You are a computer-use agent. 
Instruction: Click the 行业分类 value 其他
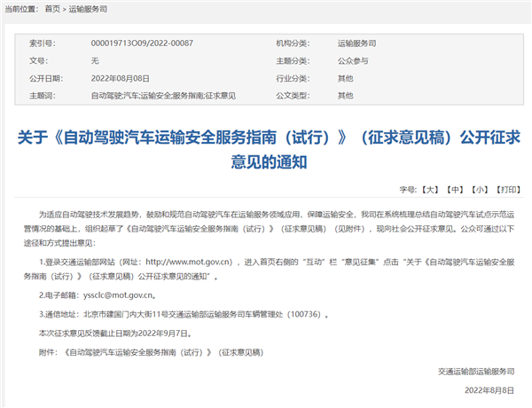(x=345, y=78)
